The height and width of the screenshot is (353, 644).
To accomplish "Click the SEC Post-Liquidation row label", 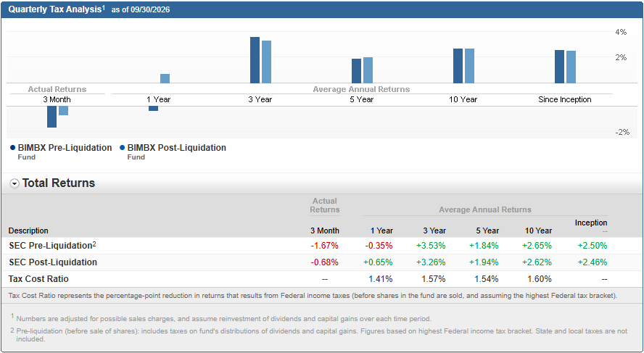I will click(x=52, y=262).
